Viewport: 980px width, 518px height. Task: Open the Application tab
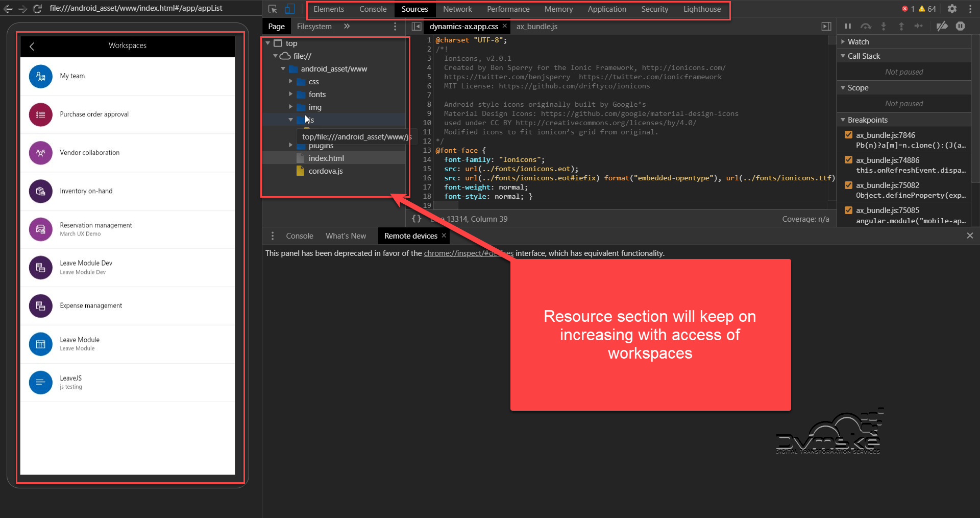click(x=607, y=9)
